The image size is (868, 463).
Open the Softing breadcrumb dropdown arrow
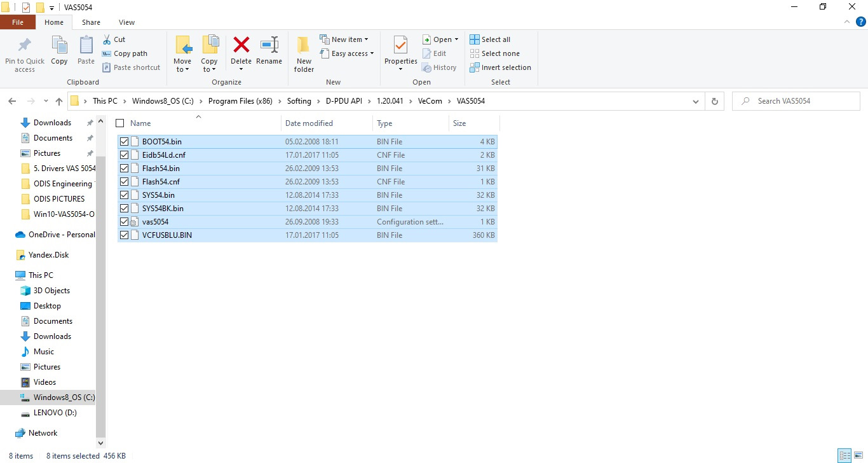tap(320, 100)
